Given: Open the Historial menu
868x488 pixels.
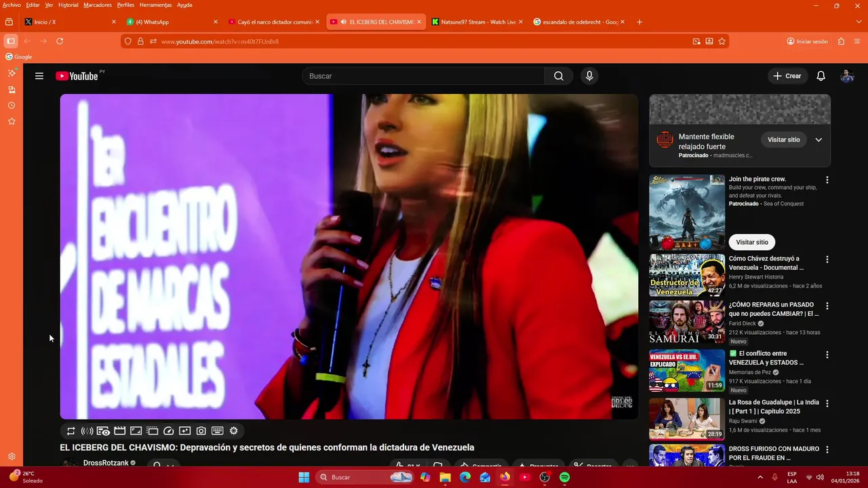Looking at the screenshot, I should click(x=68, y=5).
